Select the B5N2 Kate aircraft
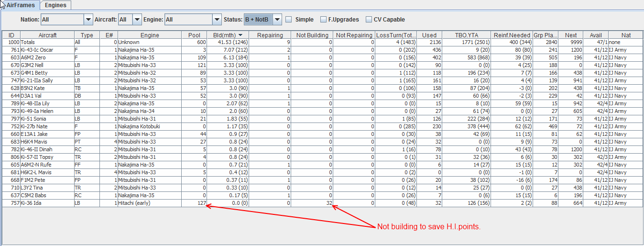 point(47,89)
